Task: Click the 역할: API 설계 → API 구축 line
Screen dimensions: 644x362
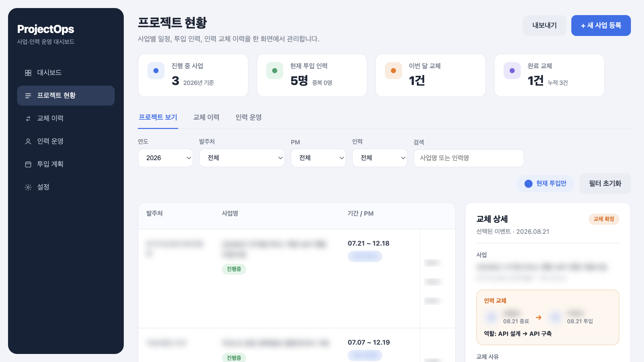Action: pos(518,334)
